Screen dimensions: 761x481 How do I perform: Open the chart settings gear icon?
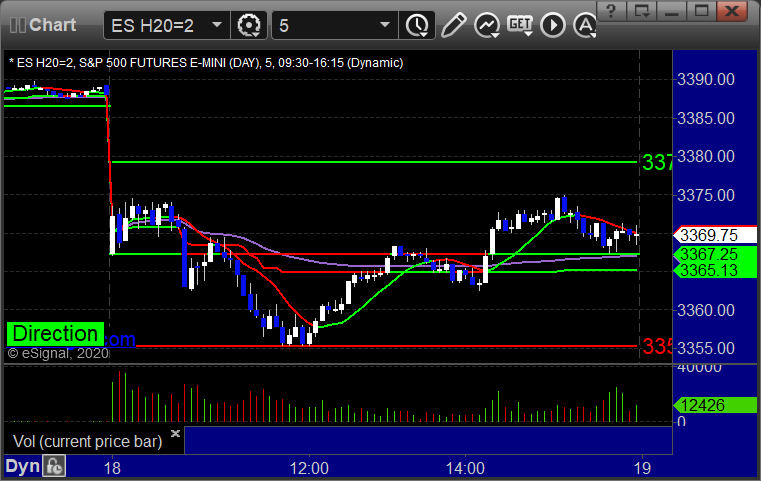tap(248, 25)
